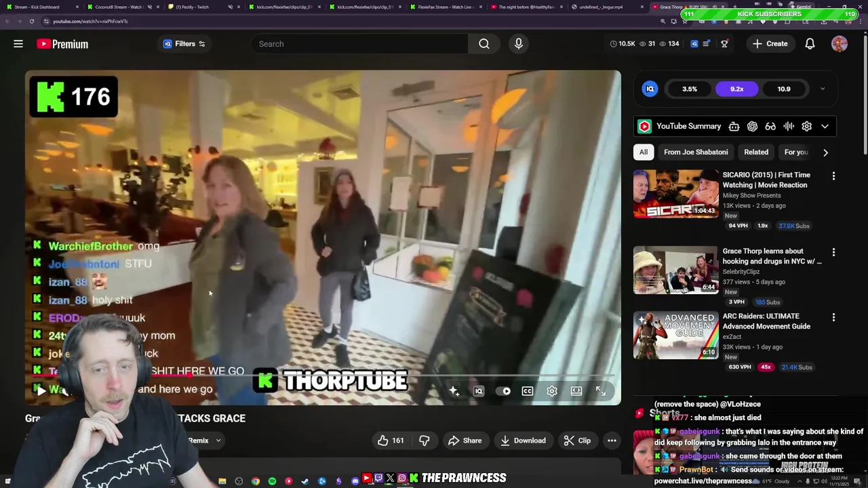The image size is (868, 488).
Task: Click the Create button
Action: click(x=770, y=44)
